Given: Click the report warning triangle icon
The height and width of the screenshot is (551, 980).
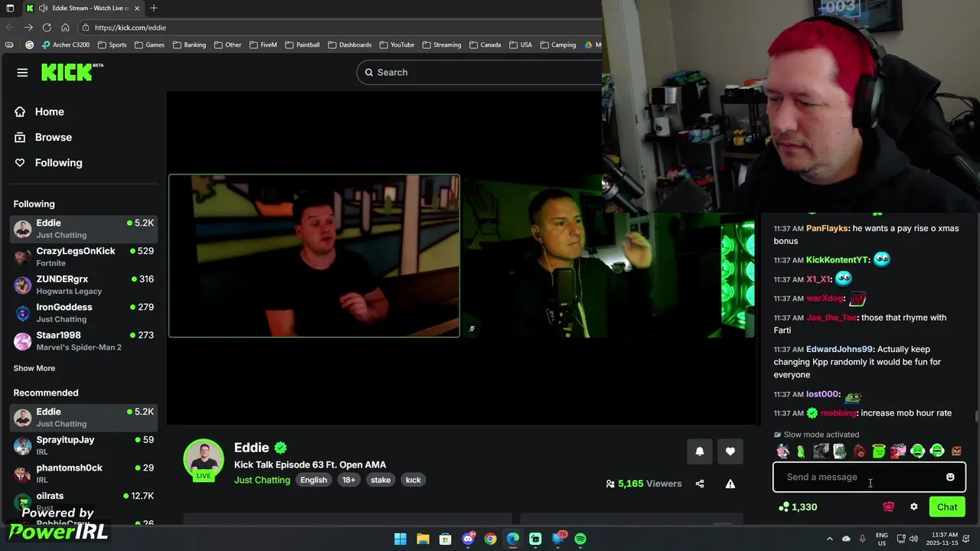Looking at the screenshot, I should point(730,484).
